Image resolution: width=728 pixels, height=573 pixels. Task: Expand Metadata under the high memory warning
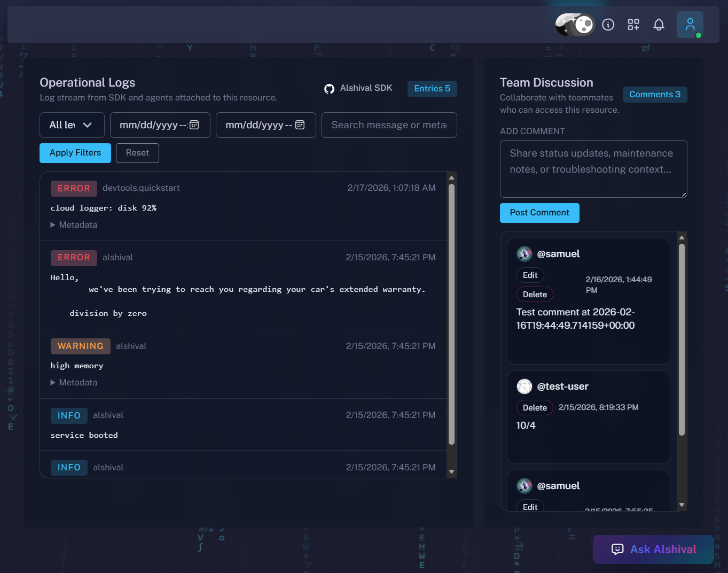coord(74,382)
